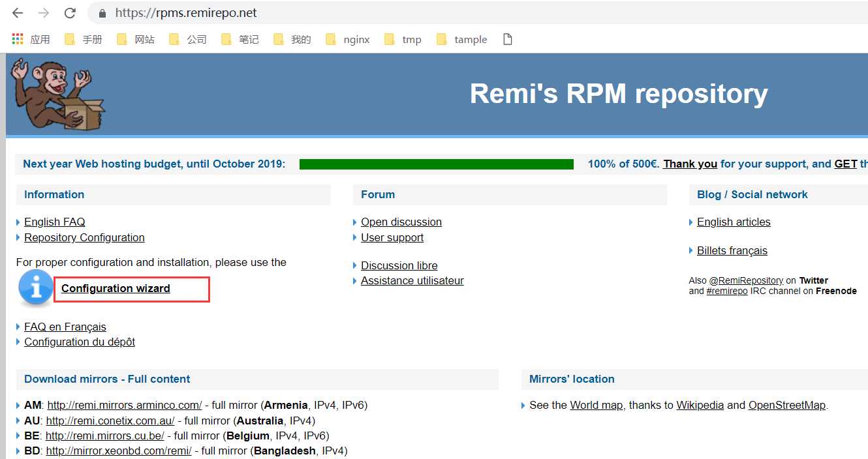868x459 pixels.
Task: Click the Next year Web hosting budget text
Action: (154, 164)
